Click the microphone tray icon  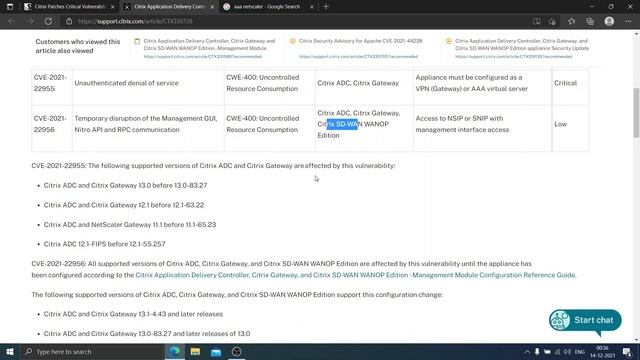537,351
